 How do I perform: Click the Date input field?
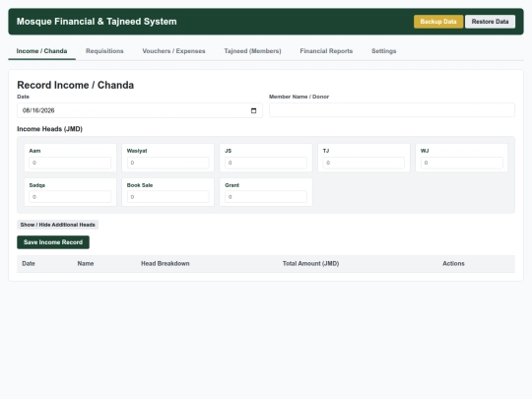[x=140, y=110]
